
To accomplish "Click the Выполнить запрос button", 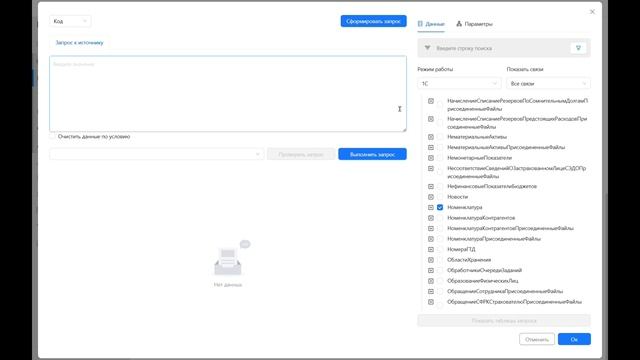I will (x=372, y=154).
